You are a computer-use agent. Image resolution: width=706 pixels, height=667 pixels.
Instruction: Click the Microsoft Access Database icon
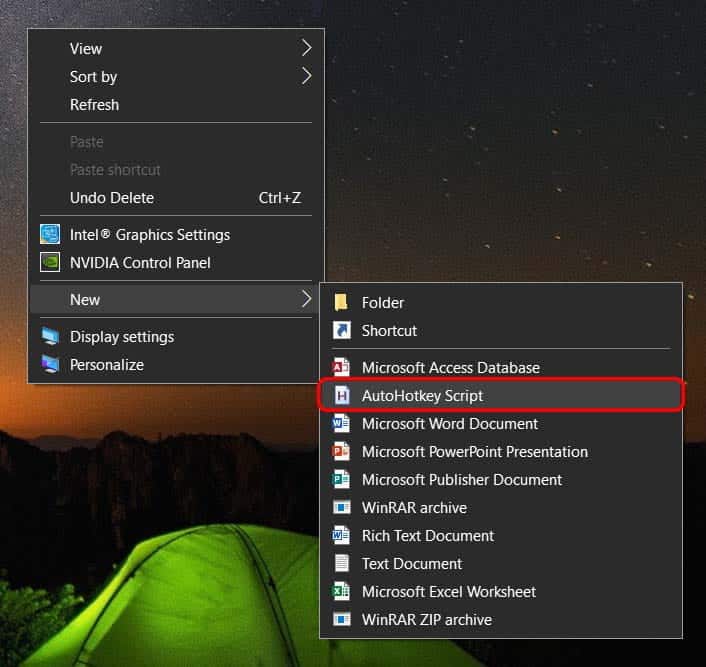[341, 368]
